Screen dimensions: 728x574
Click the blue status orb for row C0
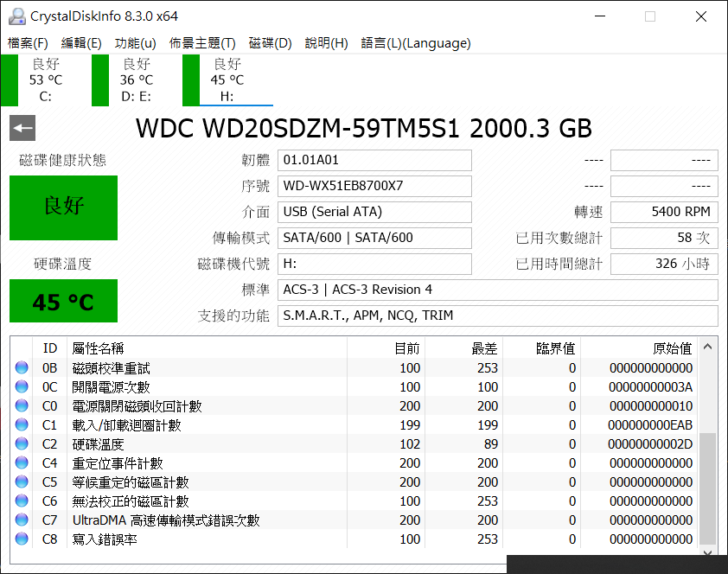22,405
